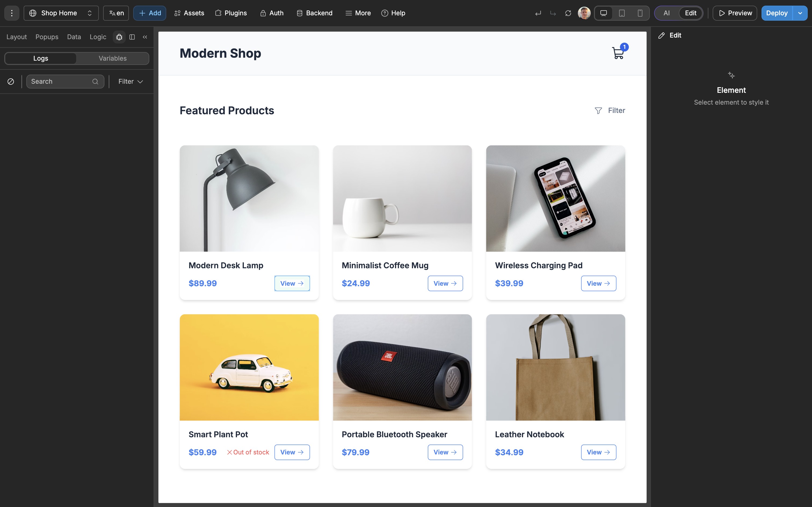The height and width of the screenshot is (507, 812).
Task: View the Minimalist Coffee Mug product
Action: (x=445, y=283)
